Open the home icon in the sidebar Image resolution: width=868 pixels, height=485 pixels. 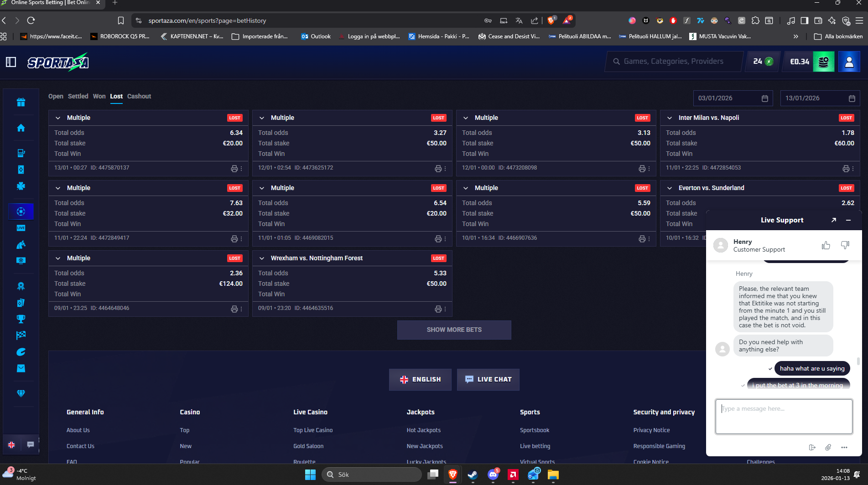21,128
